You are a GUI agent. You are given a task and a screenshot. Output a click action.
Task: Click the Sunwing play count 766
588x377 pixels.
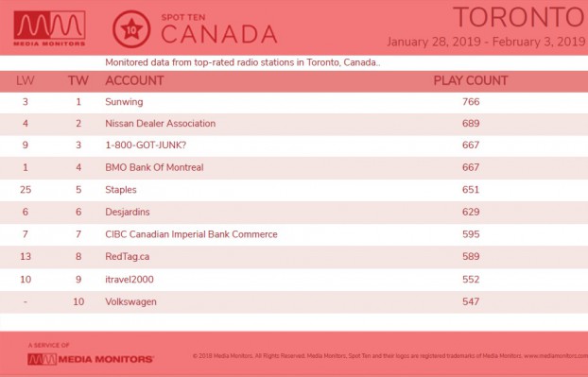(471, 102)
